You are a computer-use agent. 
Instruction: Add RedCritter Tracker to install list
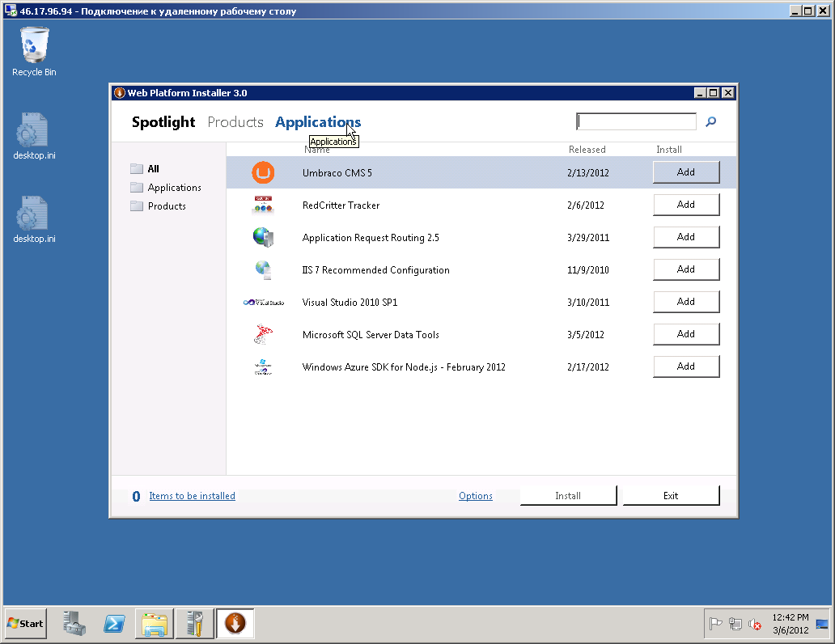(x=686, y=205)
